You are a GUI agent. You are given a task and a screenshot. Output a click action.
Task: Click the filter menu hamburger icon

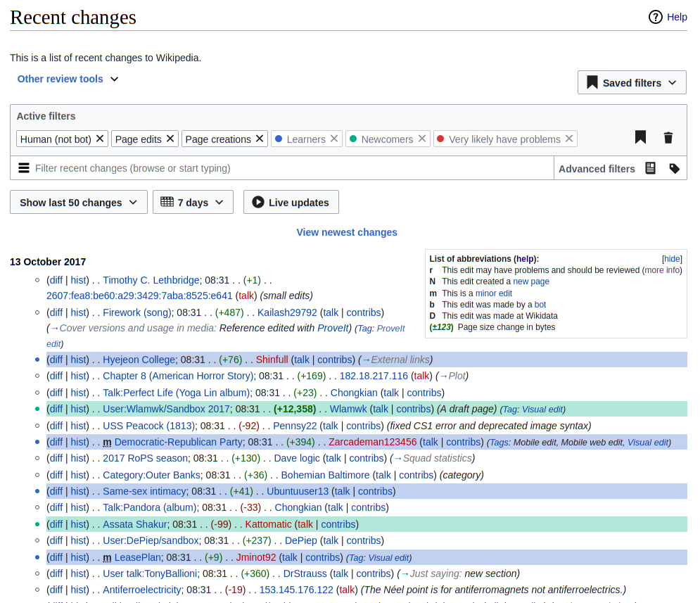point(24,168)
